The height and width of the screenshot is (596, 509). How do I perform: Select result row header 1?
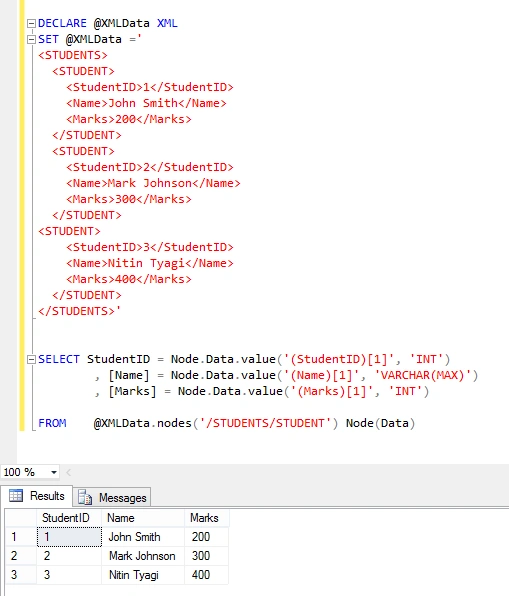(x=21, y=537)
